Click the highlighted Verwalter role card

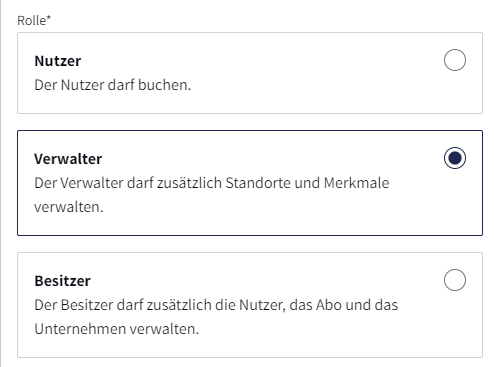[x=250, y=183]
